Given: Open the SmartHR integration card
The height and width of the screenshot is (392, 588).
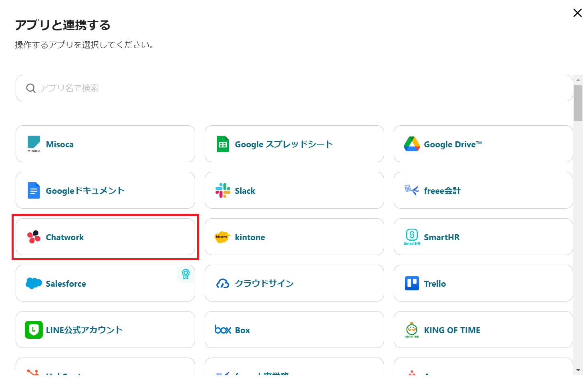Looking at the screenshot, I should click(483, 237).
